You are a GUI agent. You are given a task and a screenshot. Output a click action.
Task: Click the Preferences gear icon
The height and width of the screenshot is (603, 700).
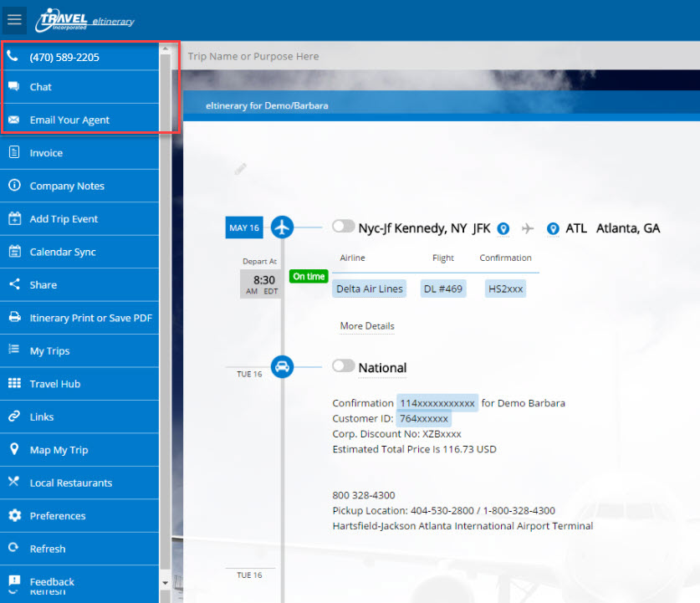pyautogui.click(x=15, y=515)
